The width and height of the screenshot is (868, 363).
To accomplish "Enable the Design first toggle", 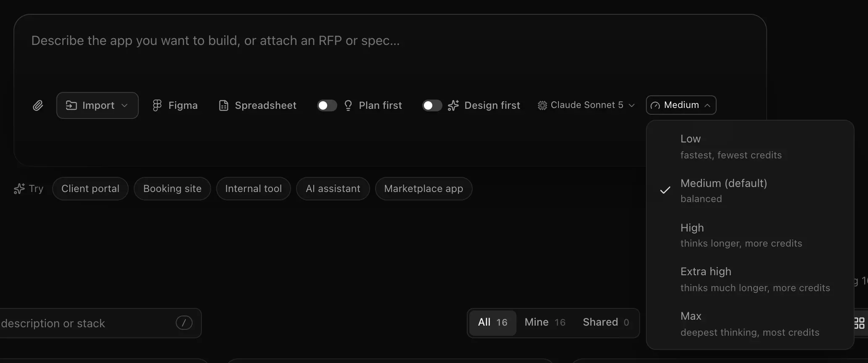I will pos(432,105).
